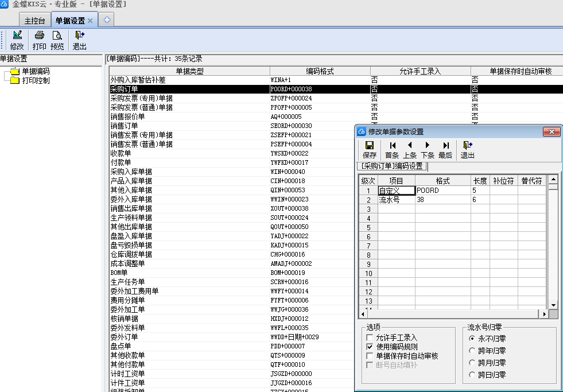The image size is (563, 392).
Task: Select the 销售报价单 row
Action: point(336,117)
